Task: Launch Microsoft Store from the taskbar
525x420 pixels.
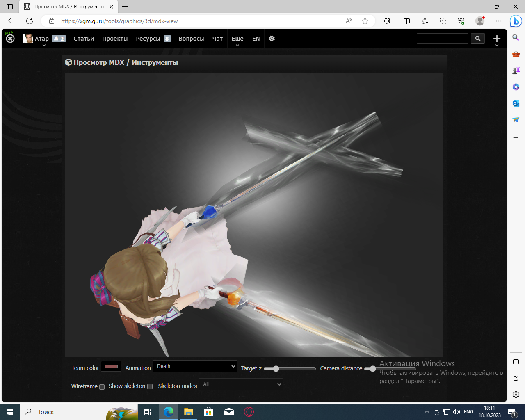Action: (x=208, y=412)
